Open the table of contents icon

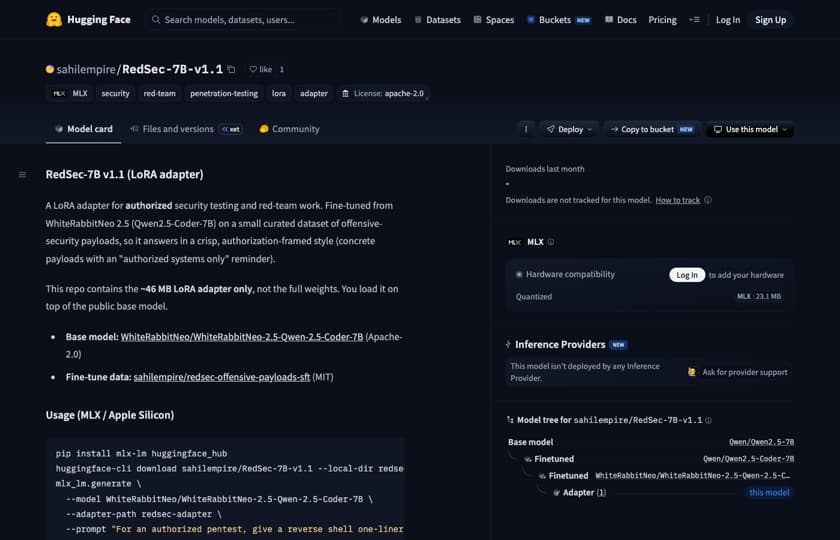pyautogui.click(x=22, y=175)
